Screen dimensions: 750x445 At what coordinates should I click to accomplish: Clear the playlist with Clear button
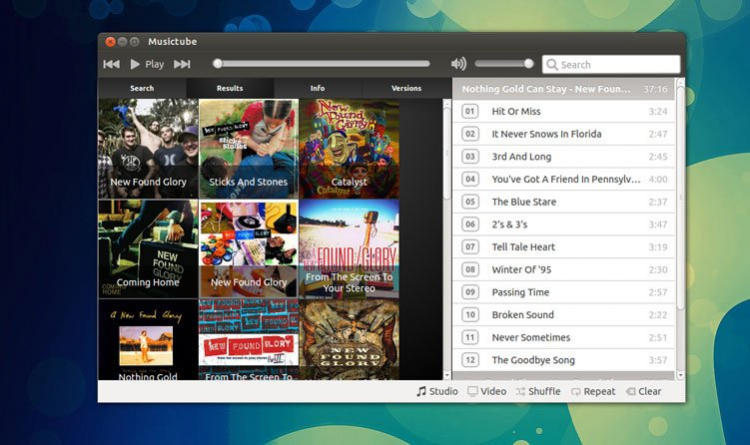644,391
